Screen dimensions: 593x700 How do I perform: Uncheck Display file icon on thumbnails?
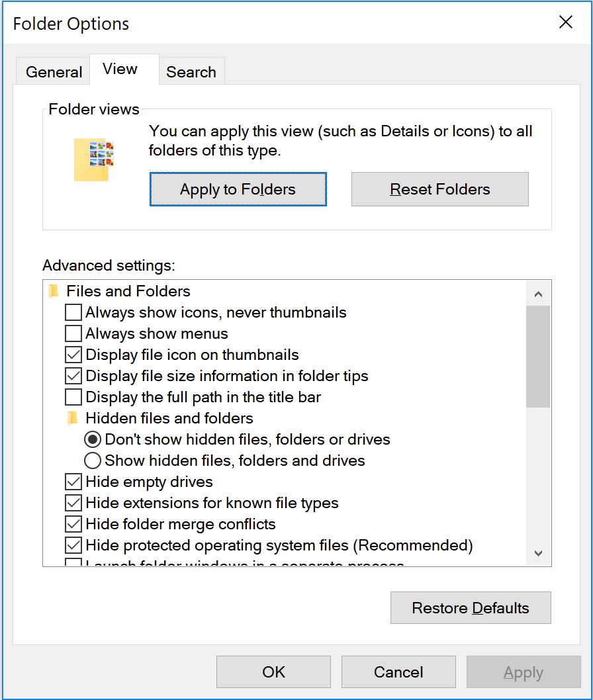click(73, 355)
